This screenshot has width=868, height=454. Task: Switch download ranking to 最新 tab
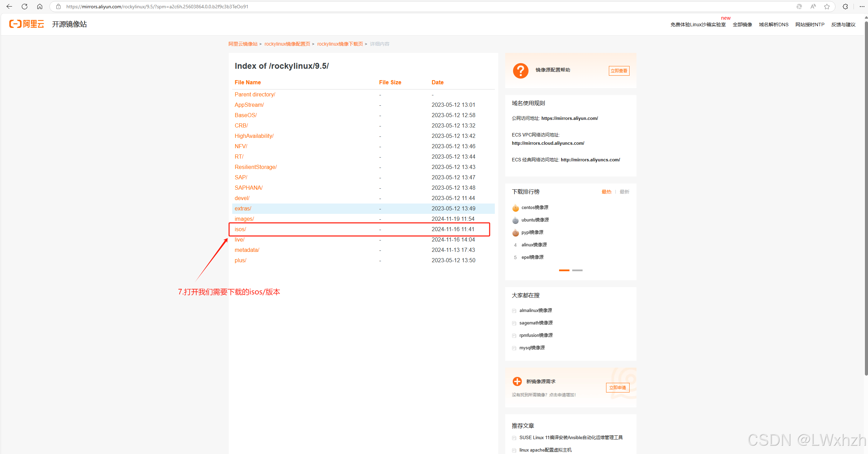(x=624, y=192)
